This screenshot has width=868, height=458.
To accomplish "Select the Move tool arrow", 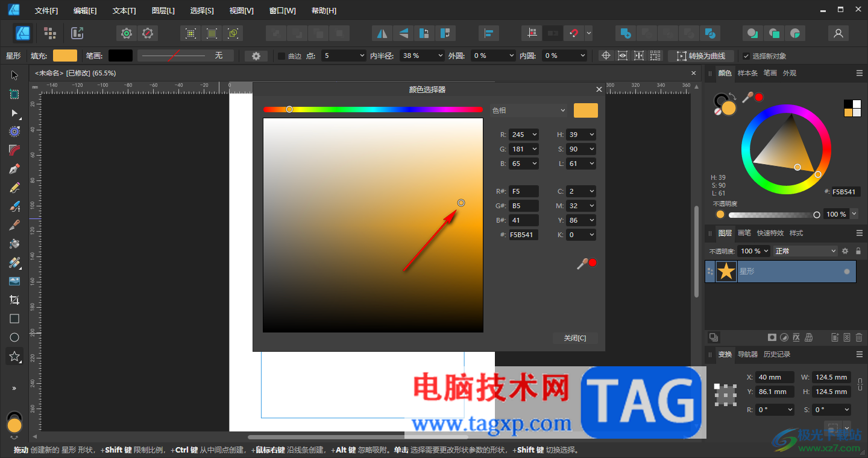I will (x=14, y=75).
